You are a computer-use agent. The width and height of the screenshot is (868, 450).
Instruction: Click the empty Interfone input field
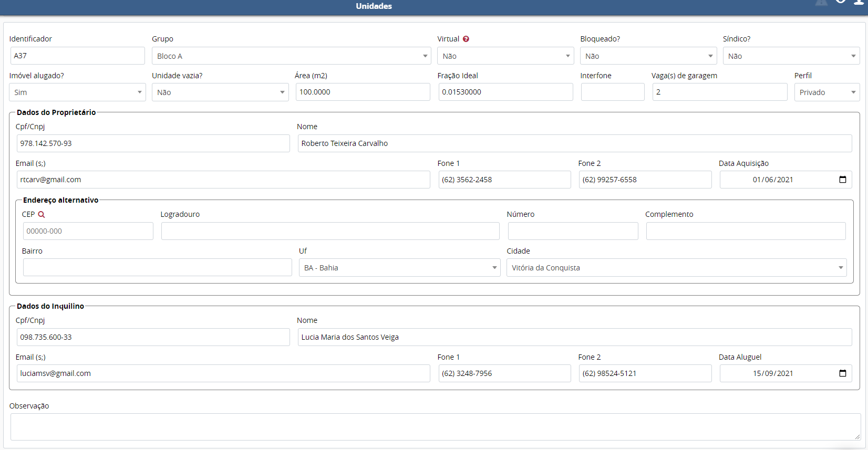click(x=612, y=92)
